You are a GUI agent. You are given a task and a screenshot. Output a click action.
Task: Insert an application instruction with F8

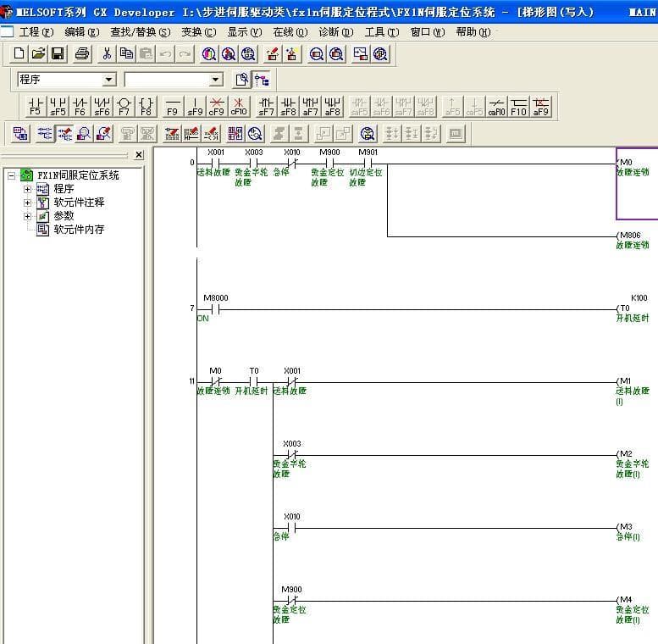pyautogui.click(x=146, y=106)
